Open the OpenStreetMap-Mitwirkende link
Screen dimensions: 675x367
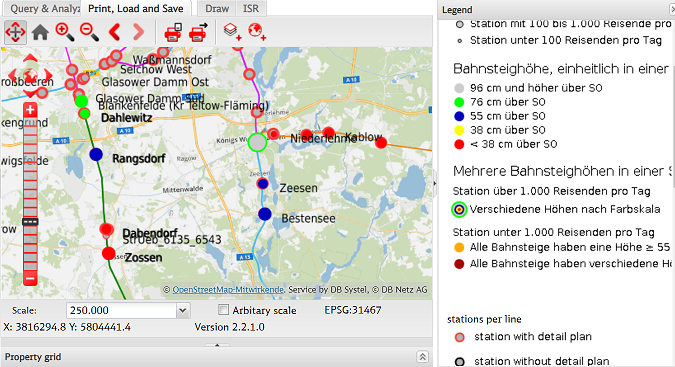pos(228,290)
